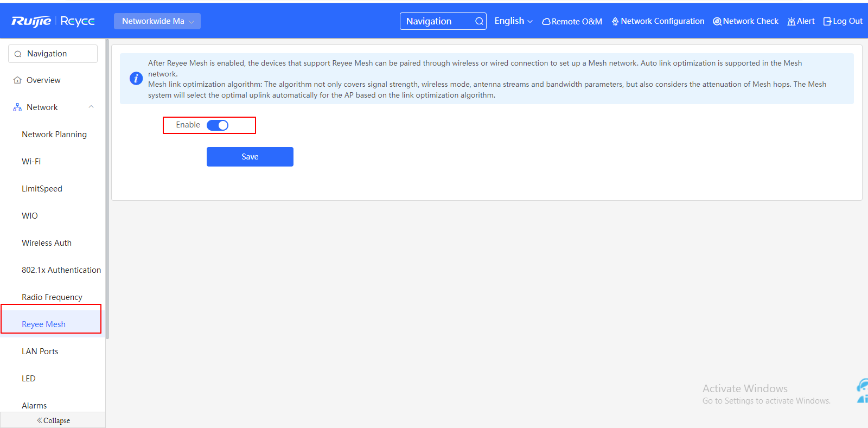The height and width of the screenshot is (428, 868).
Task: Click the Collapse sidebar label
Action: tap(56, 421)
